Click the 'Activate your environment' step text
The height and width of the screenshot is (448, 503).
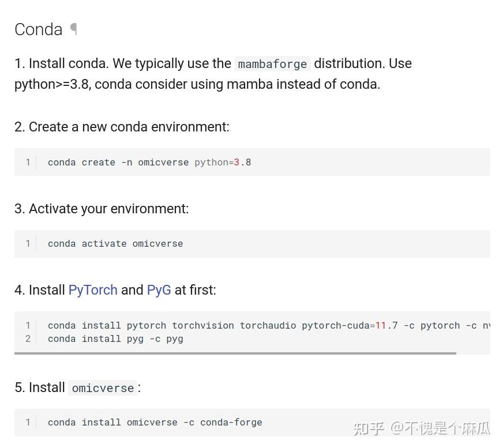pyautogui.click(x=108, y=209)
